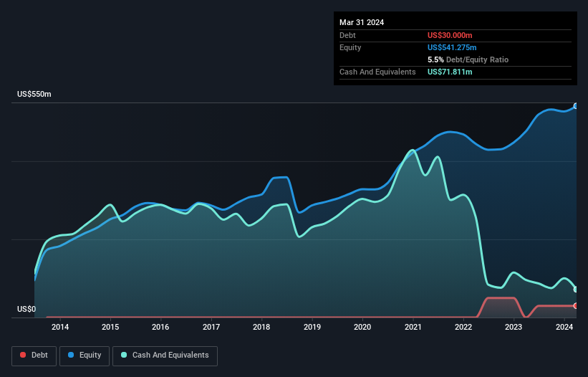588x377 pixels.
Task: Click the Mar 31 2024 tooltip date
Action: click(x=362, y=22)
